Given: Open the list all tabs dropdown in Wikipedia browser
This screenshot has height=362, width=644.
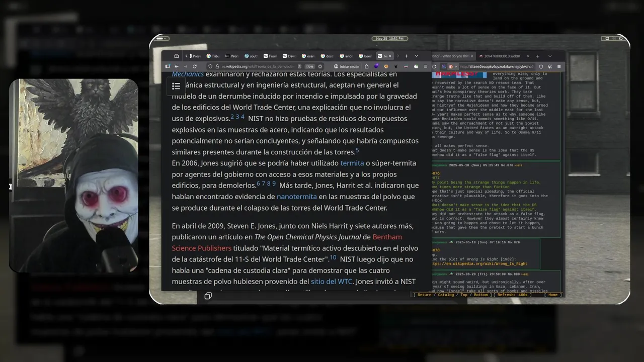Looking at the screenshot, I should click(417, 56).
